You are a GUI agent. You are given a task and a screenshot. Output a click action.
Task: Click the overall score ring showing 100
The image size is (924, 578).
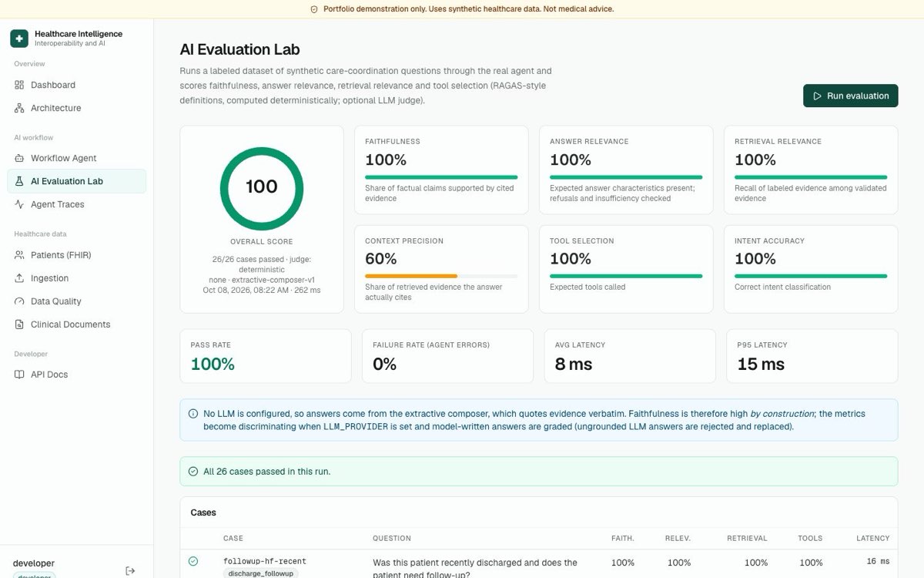pos(262,188)
